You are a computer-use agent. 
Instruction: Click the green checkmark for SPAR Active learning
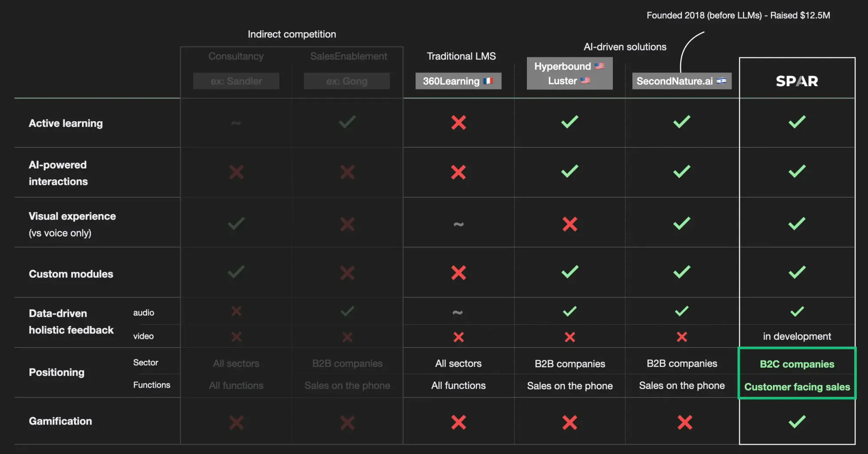point(796,122)
